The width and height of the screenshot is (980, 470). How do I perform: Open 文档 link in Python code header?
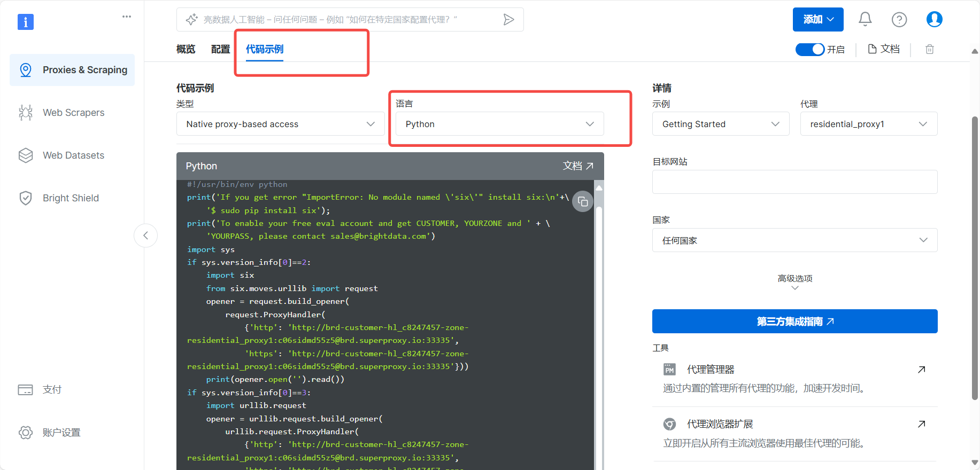click(x=578, y=166)
